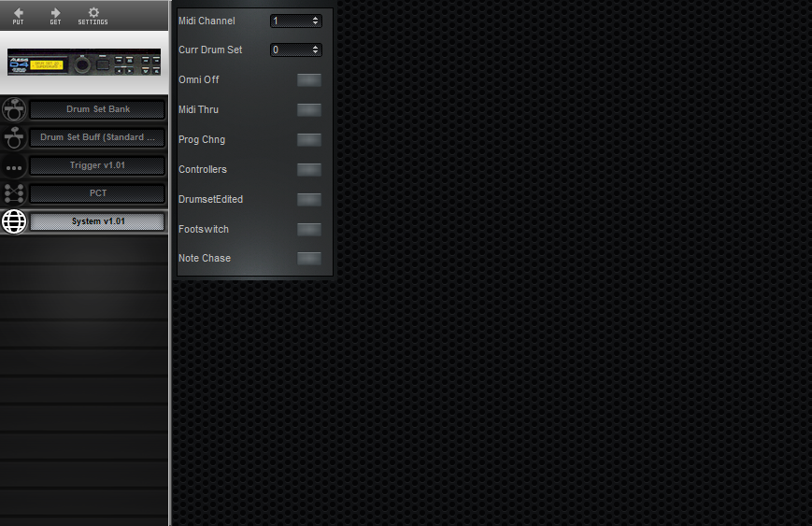Select the Trigger v1.01 section
The image size is (812, 526).
98,165
